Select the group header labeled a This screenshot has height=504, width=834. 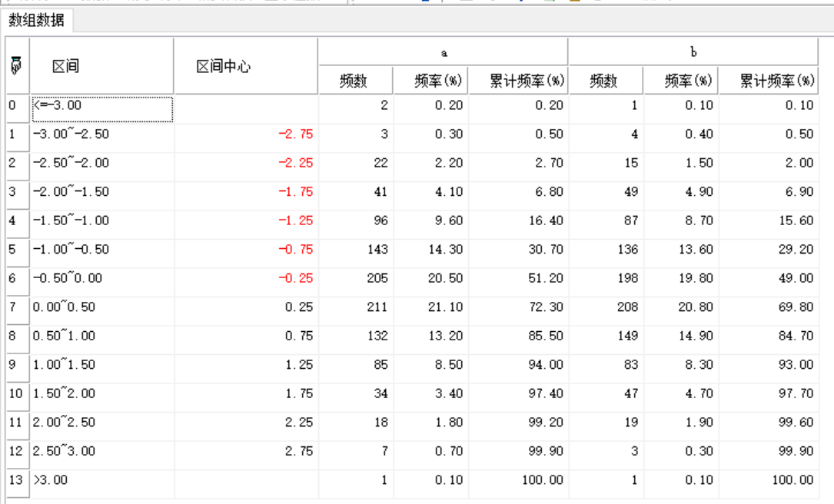coord(444,52)
